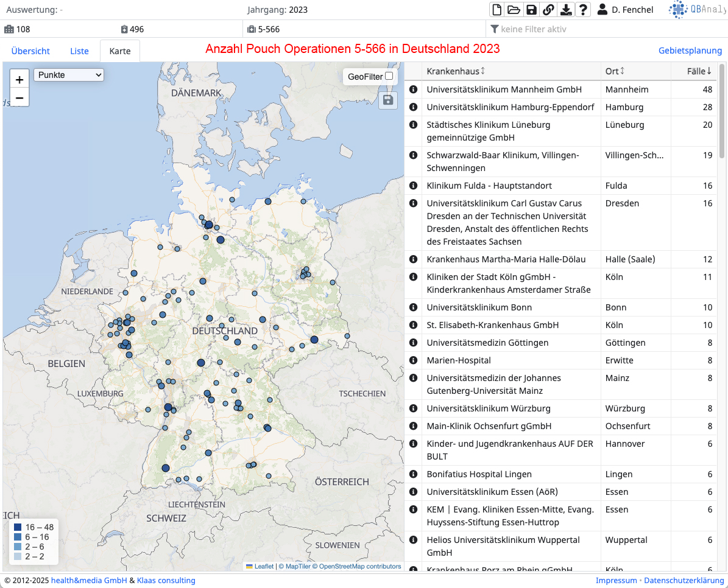
Task: Open a saved analysis via folder icon
Action: click(514, 9)
